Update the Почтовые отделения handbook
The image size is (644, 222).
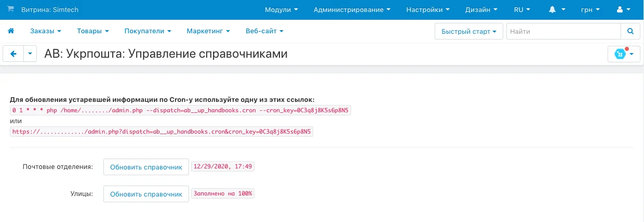coord(146,167)
